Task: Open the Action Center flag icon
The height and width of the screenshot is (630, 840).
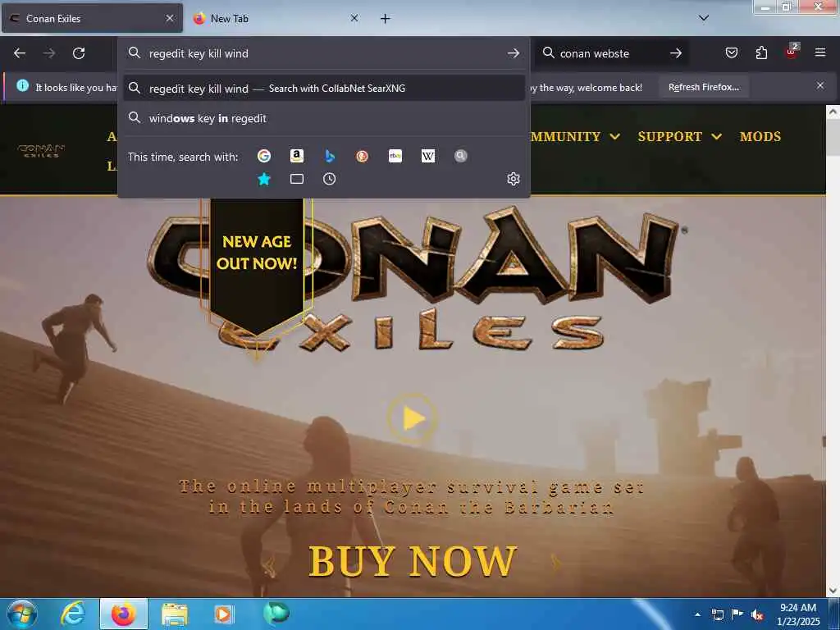Action: click(737, 614)
